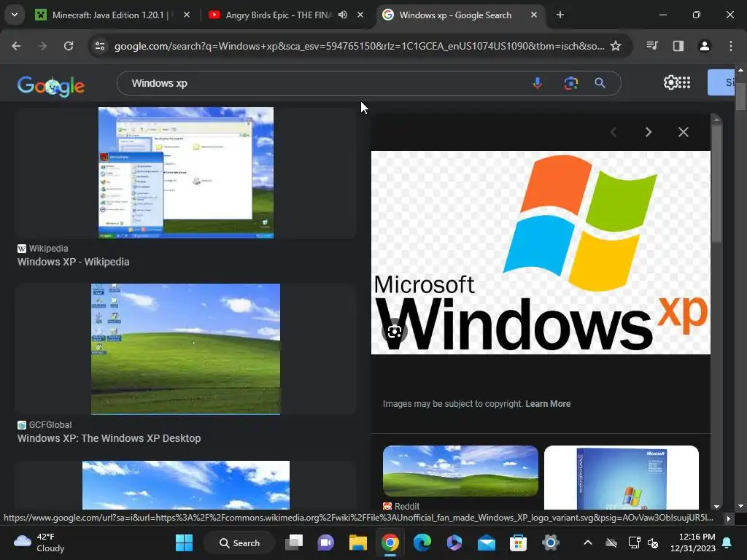The image size is (747, 560).
Task: Open the GCFGlobal Bliss desktop thumbnail
Action: tap(186, 349)
